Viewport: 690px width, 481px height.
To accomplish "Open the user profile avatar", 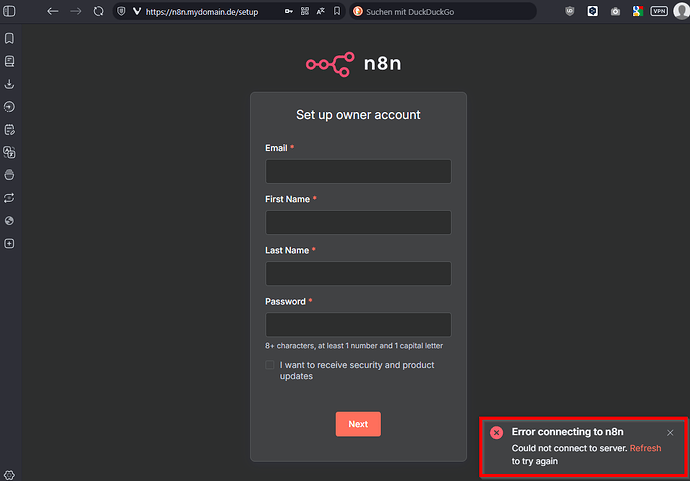I will point(682,11).
